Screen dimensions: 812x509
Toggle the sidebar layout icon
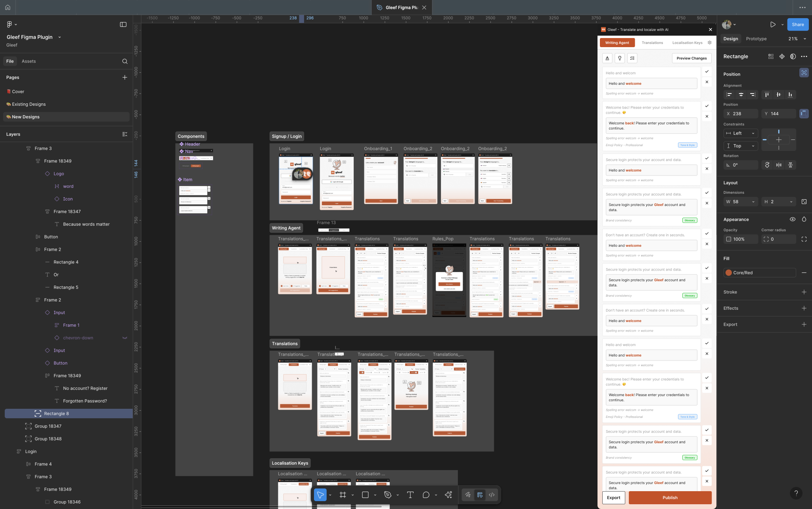(x=123, y=25)
